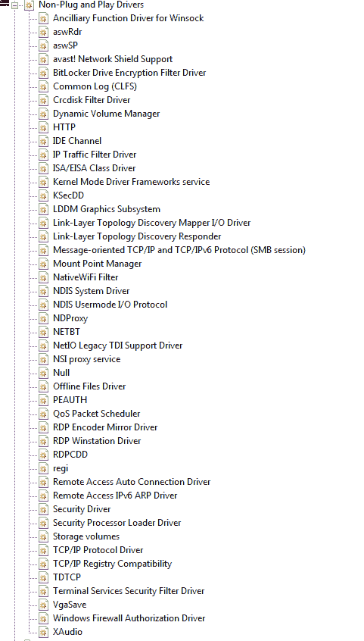
Task: Select Link-Layer Topology Discovery Responder
Action: [x=137, y=236]
